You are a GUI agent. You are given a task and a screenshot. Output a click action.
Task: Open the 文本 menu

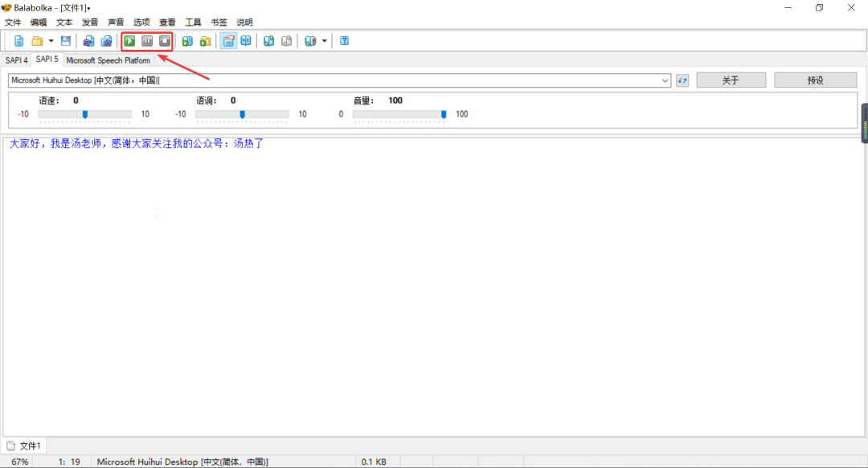[x=64, y=23]
